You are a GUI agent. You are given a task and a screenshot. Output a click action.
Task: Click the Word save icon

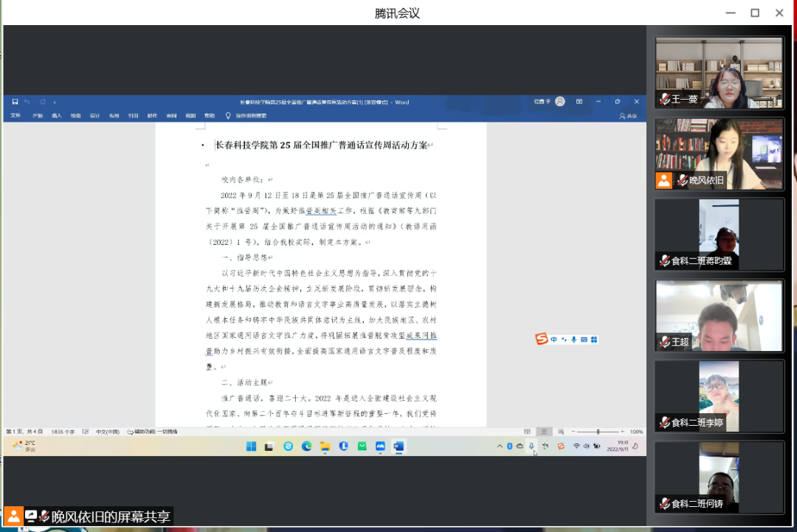click(x=15, y=102)
